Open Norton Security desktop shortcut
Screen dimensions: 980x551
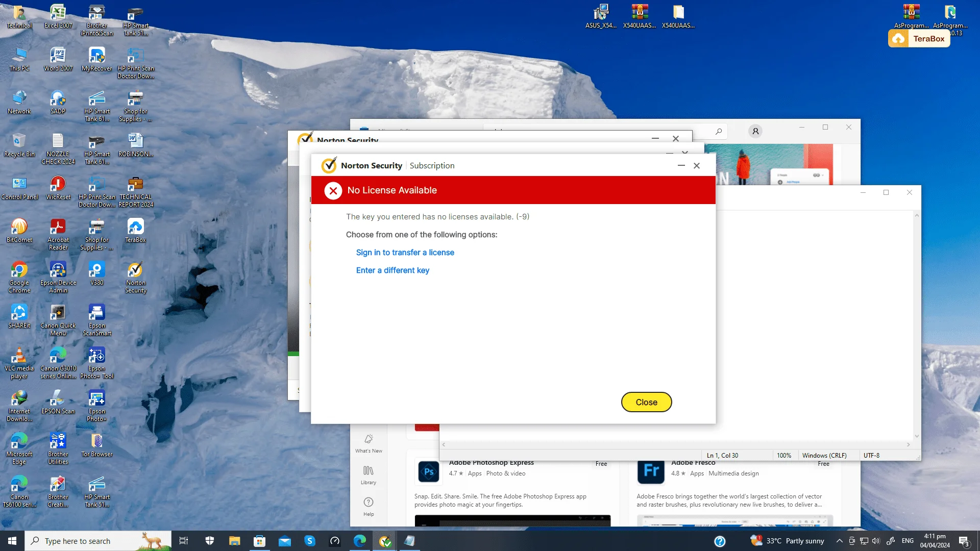coord(136,277)
